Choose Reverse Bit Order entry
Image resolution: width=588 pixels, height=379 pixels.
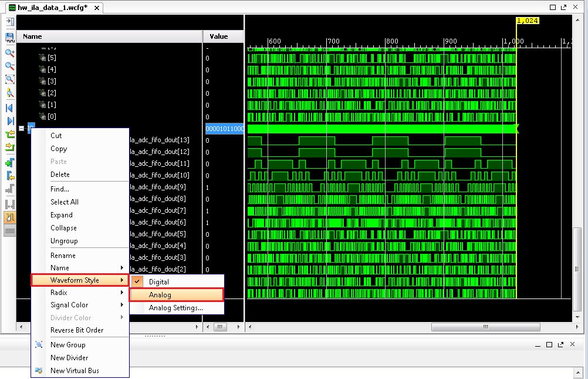coord(80,330)
